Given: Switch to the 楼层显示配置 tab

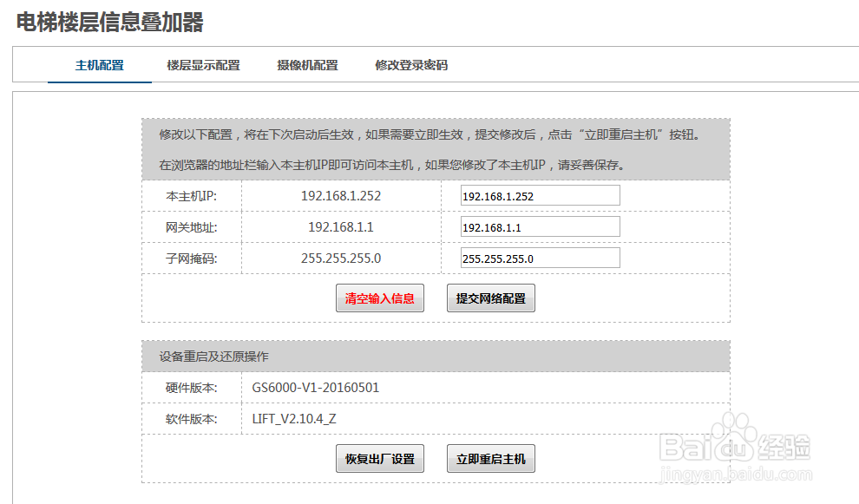Looking at the screenshot, I should [x=202, y=64].
